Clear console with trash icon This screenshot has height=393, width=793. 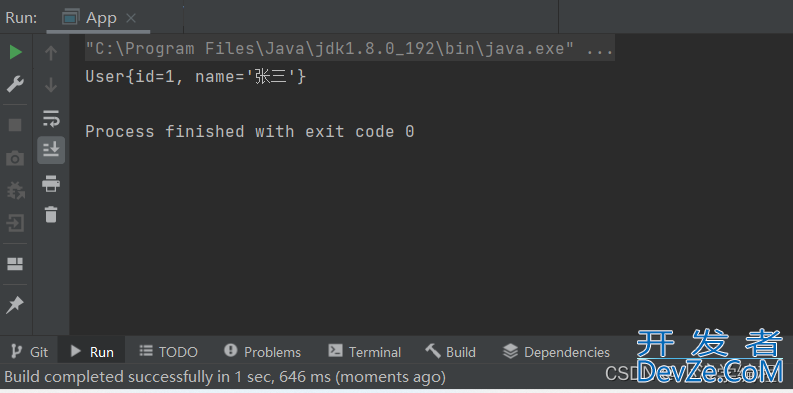pyautogui.click(x=51, y=214)
